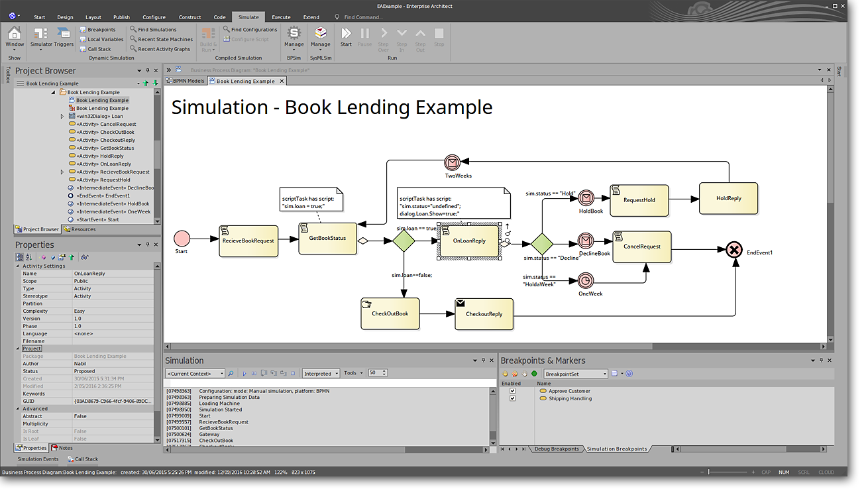Open the Current Context dropdown
Viewport: 868px width, 497px height.
pyautogui.click(x=195, y=374)
